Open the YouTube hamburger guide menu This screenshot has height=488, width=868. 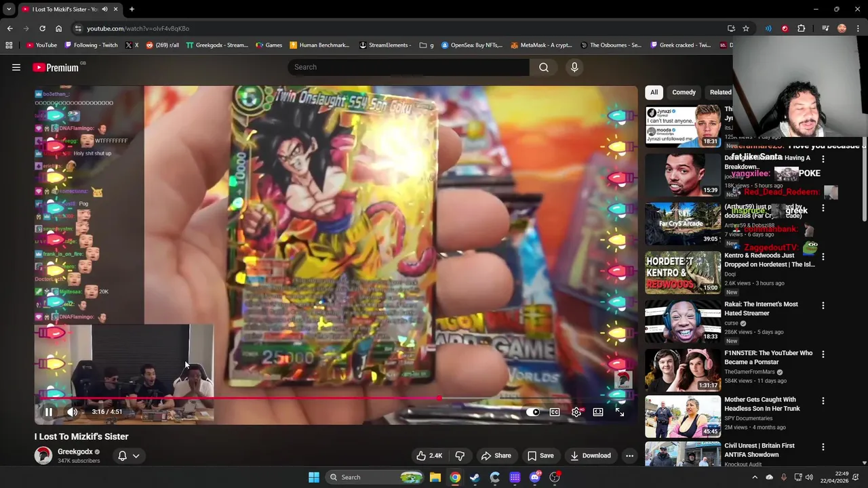click(x=16, y=67)
